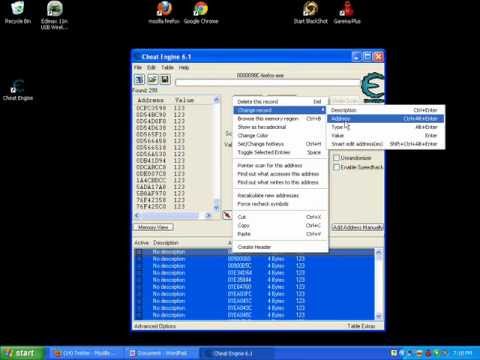Open the Edimax 11n USB Wireless desktop icon
480x360 pixels.
point(54,15)
